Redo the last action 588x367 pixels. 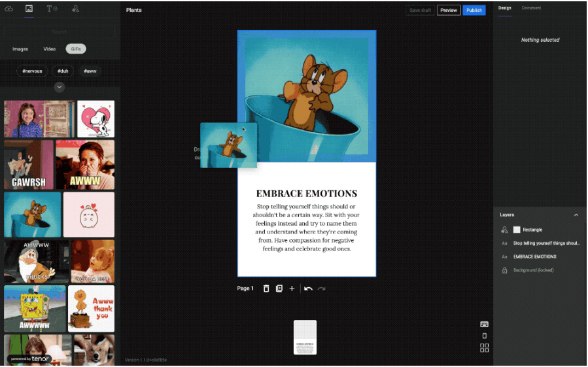pos(321,288)
